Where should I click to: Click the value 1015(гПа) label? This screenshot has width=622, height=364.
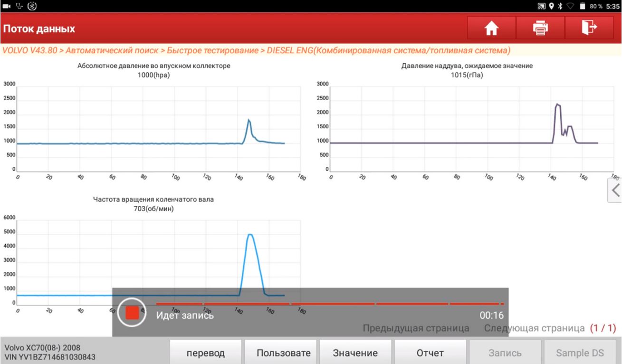(467, 74)
